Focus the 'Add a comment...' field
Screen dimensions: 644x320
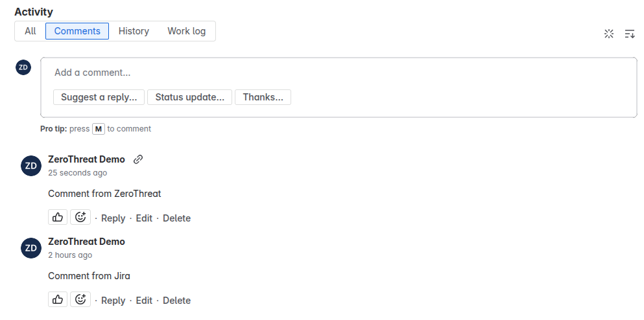click(x=339, y=73)
